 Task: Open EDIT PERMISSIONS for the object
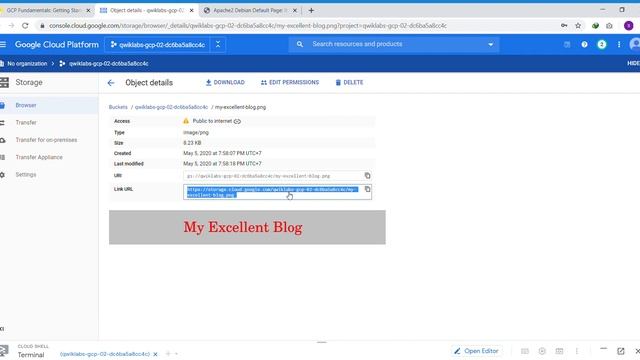tap(290, 82)
